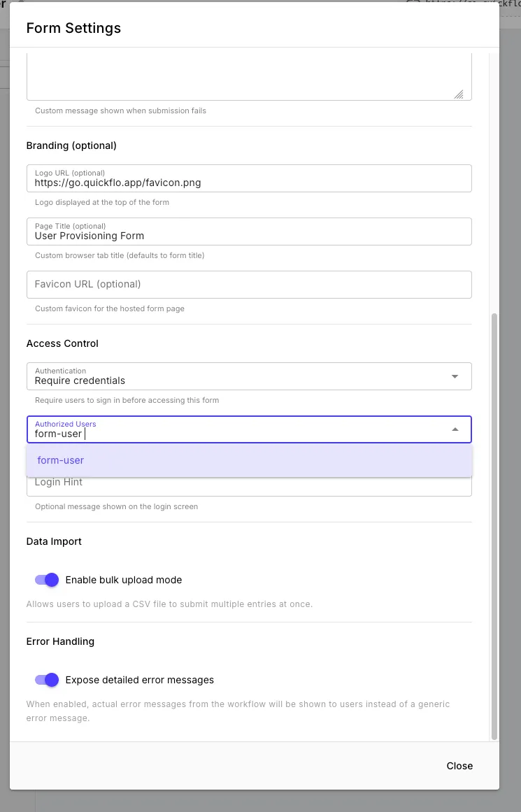Image resolution: width=521 pixels, height=812 pixels.
Task: Click the Branding (optional) section heading
Action: tap(71, 145)
